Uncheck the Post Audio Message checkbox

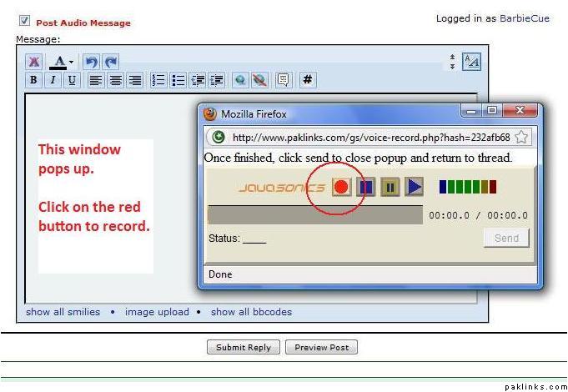(x=24, y=22)
